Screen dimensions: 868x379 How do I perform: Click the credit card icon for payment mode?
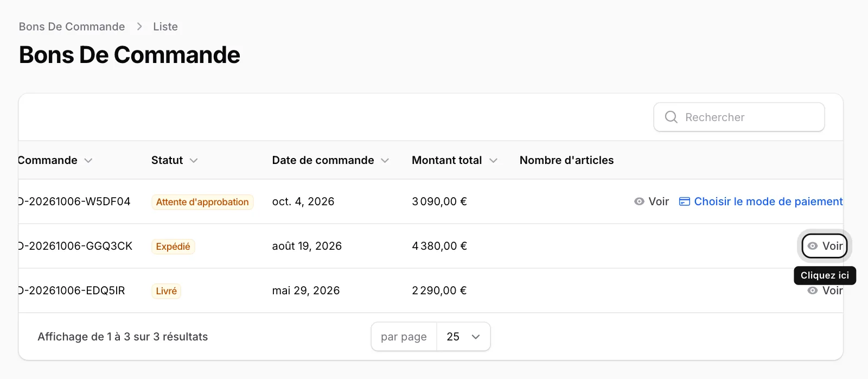(685, 201)
